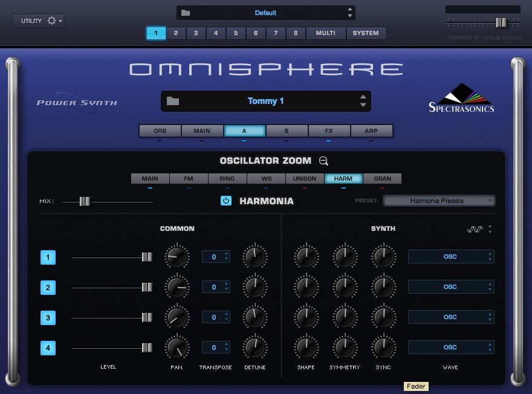532x394 pixels.
Task: Switch to the MAIN page tab
Action: tap(202, 131)
